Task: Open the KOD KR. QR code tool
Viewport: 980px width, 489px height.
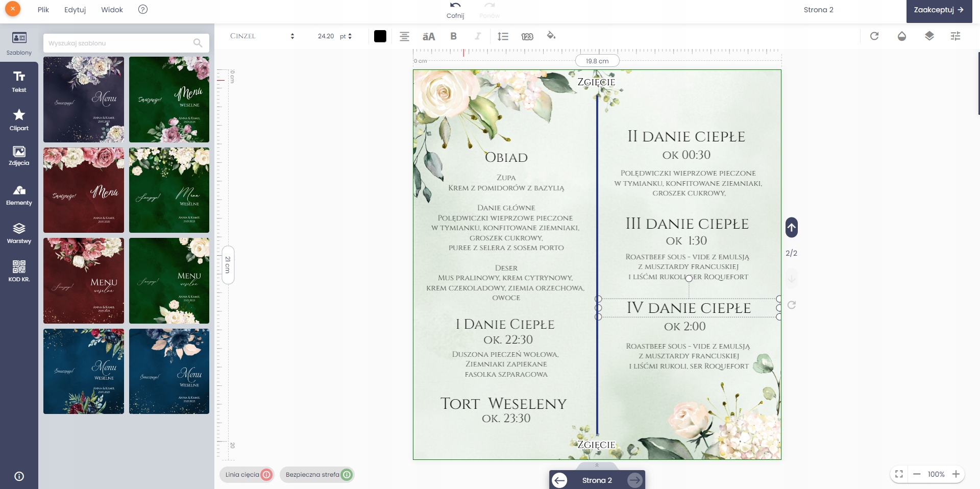Action: (x=19, y=271)
